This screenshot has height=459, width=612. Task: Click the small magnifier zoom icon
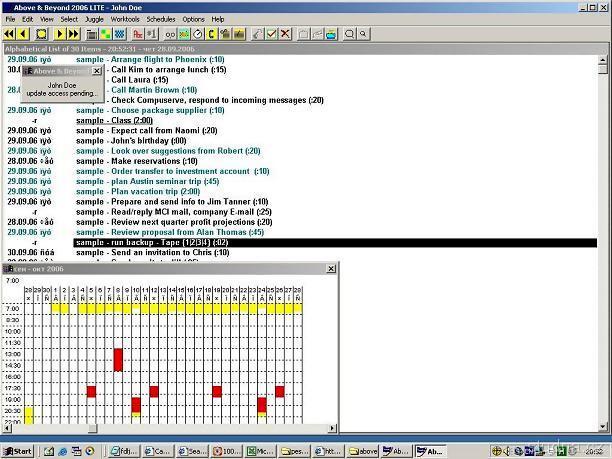[x=363, y=34]
